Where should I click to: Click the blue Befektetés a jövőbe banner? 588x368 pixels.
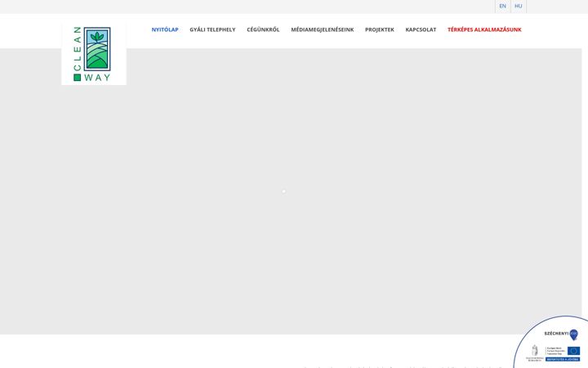(x=563, y=359)
